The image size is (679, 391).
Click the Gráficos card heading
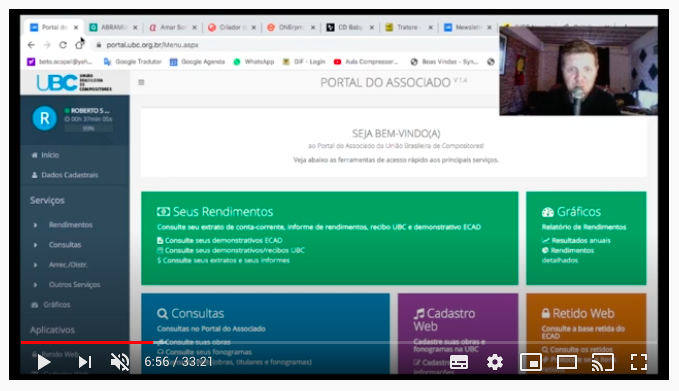(579, 212)
